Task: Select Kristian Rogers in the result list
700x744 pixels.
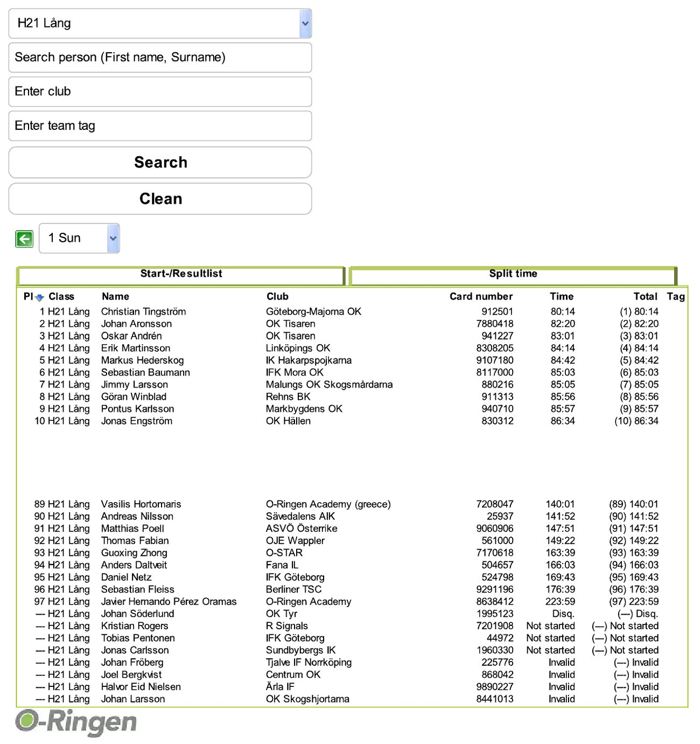Action: click(135, 626)
